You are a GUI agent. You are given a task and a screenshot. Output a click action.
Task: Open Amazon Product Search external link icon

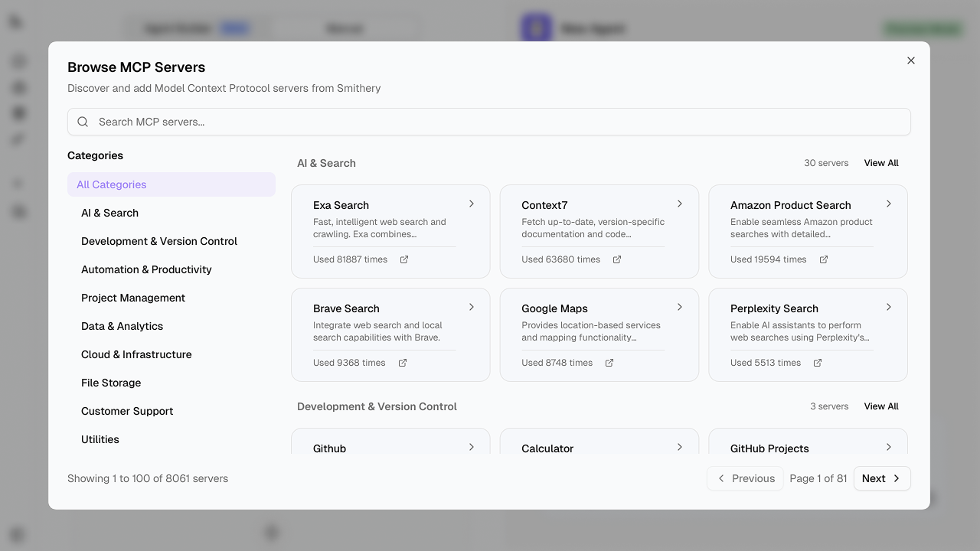(x=824, y=259)
